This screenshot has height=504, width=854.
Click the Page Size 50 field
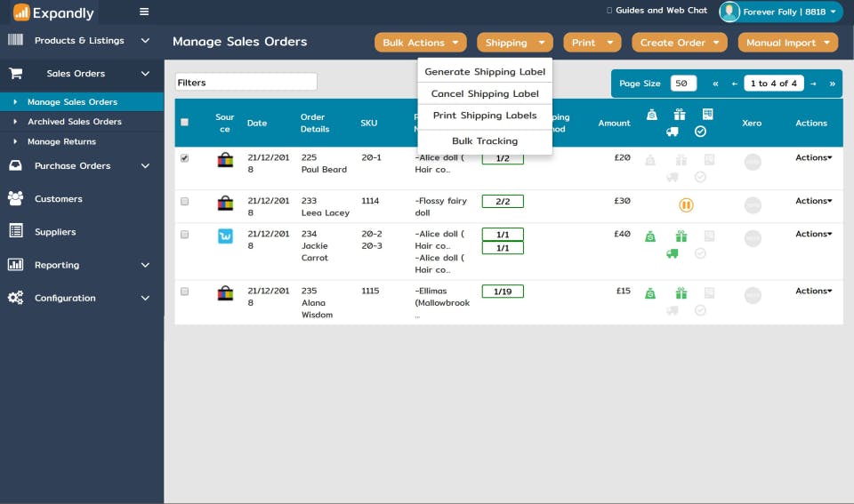pos(683,84)
